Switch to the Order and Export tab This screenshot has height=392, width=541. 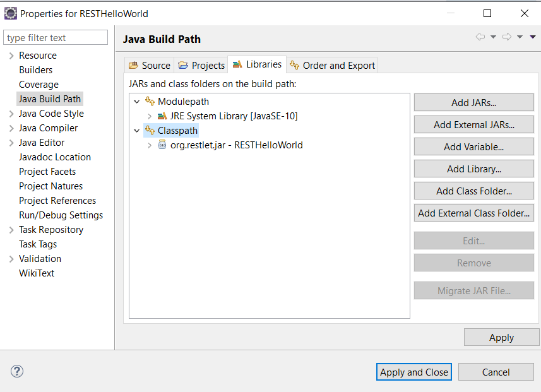click(x=332, y=65)
